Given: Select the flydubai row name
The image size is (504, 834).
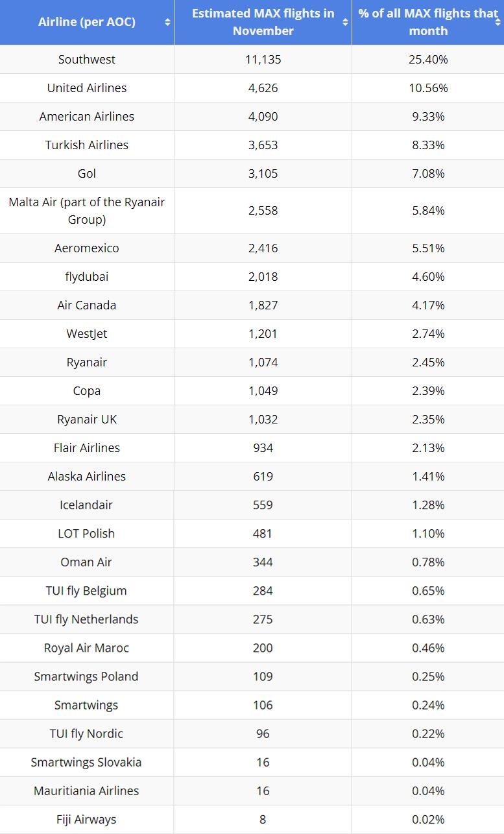Looking at the screenshot, I should (87, 276).
